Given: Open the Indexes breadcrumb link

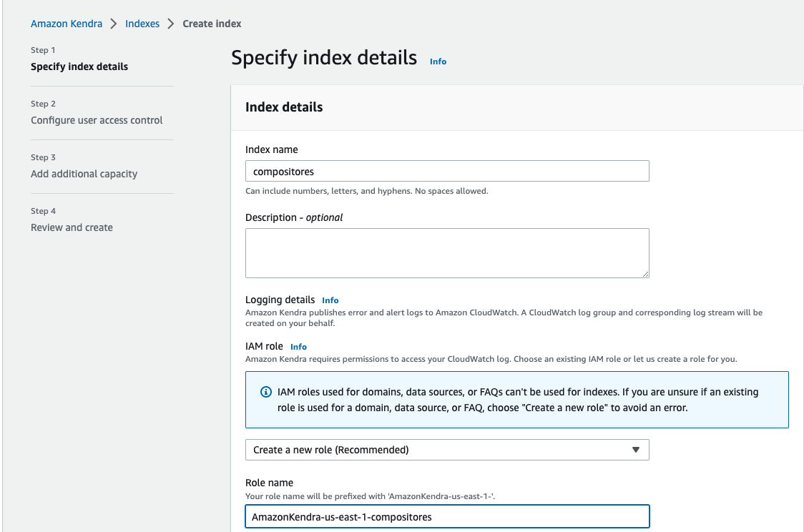Looking at the screenshot, I should tap(142, 24).
